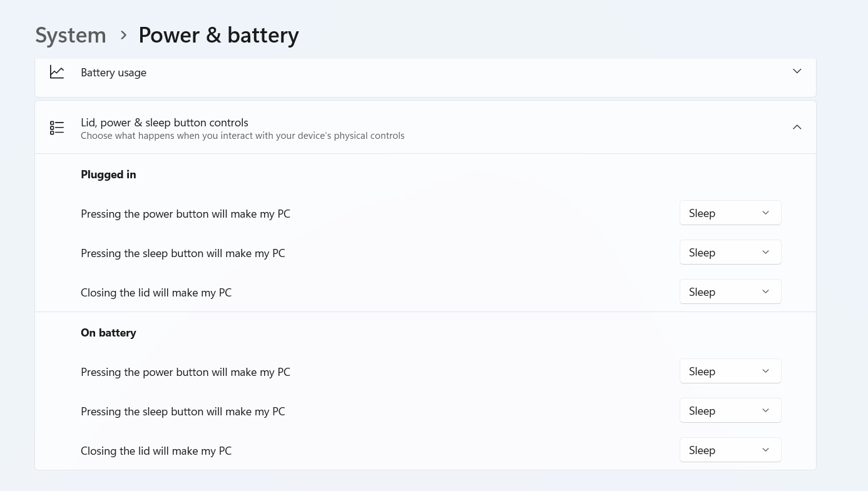Click the Power & battery page title
868x491 pixels.
pyautogui.click(x=218, y=35)
